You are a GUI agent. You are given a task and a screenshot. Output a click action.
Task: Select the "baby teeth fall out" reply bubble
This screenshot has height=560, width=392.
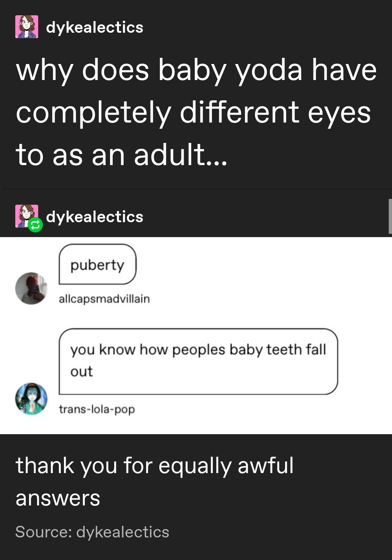199,361
